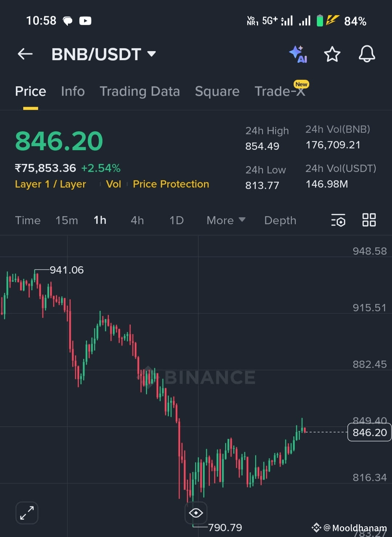392x537 pixels.
Task: Open the Square tab
Action: [x=217, y=91]
